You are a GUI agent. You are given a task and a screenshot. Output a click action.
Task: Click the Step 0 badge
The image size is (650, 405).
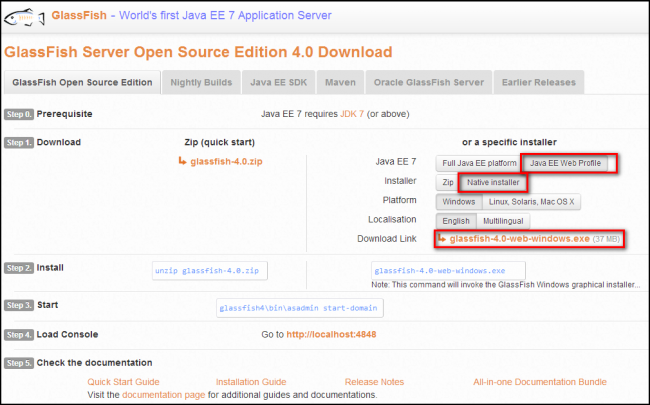pyautogui.click(x=19, y=114)
